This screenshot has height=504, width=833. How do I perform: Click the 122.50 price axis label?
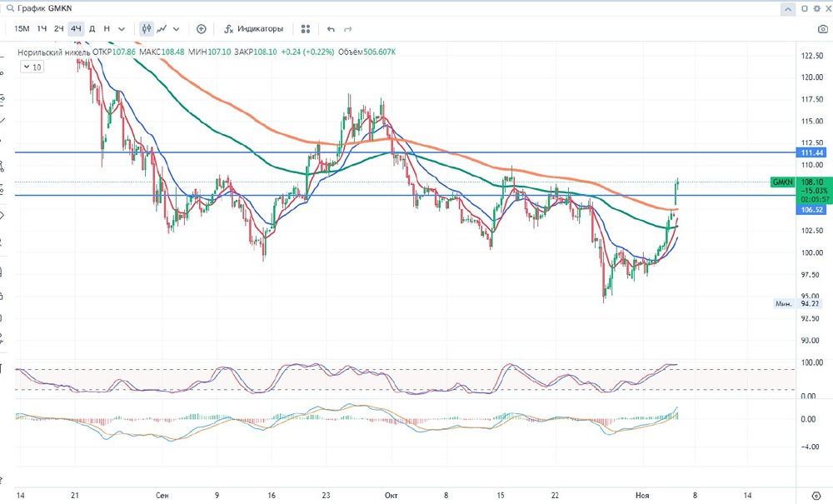(812, 56)
